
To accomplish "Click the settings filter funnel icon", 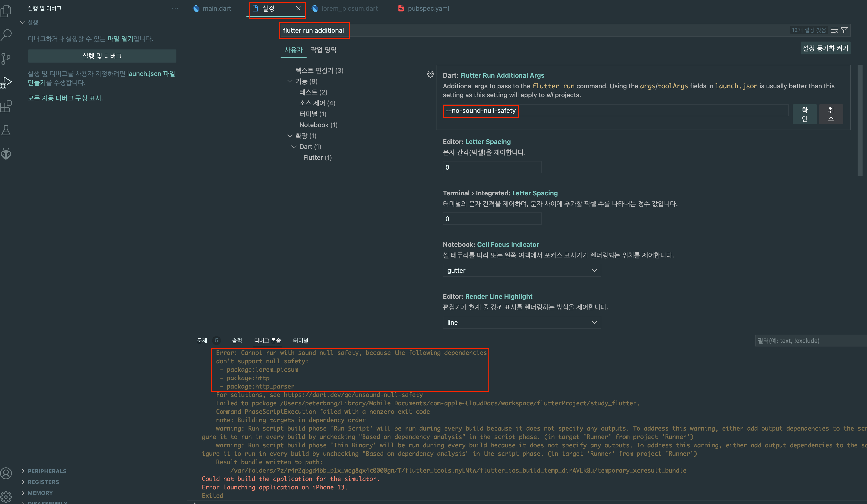I will click(x=844, y=30).
